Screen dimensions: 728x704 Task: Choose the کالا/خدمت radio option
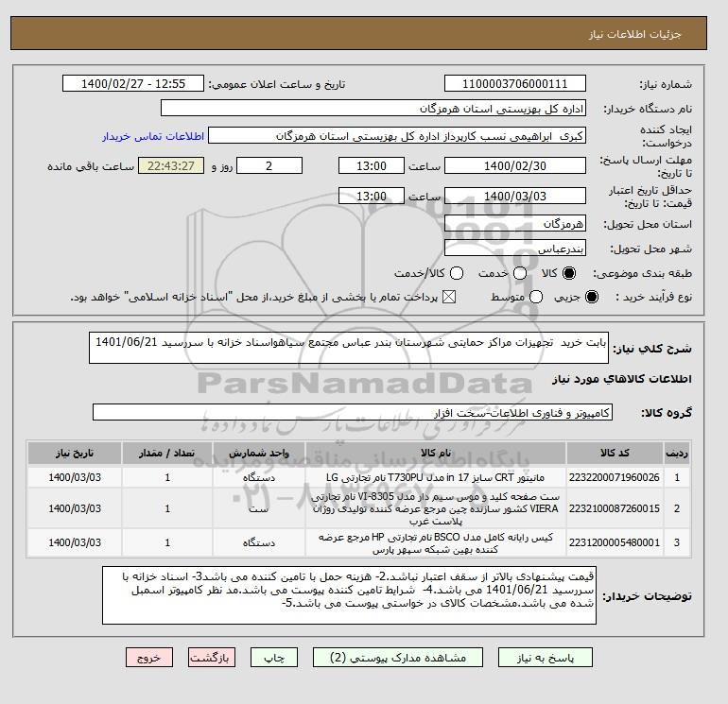(457, 273)
